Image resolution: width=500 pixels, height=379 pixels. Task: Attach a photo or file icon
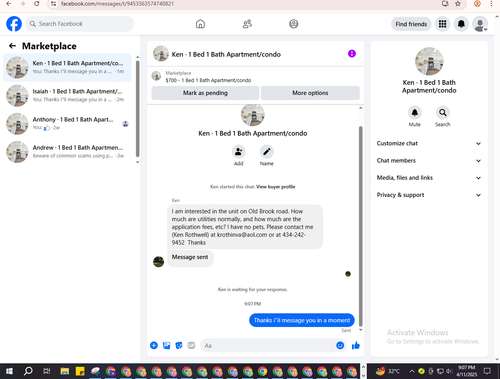pos(166,345)
